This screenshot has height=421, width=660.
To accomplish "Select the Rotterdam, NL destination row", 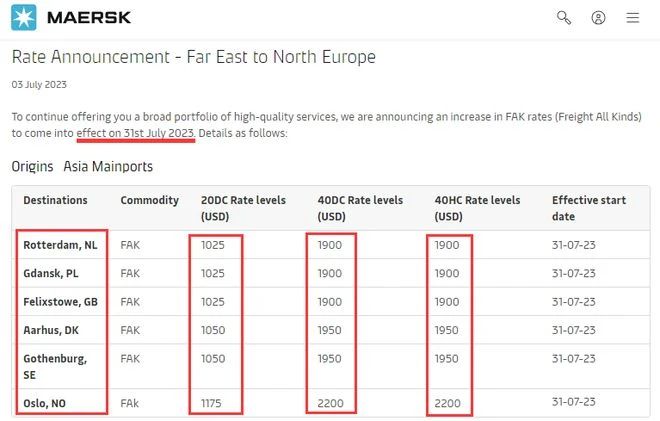I will pyautogui.click(x=330, y=245).
